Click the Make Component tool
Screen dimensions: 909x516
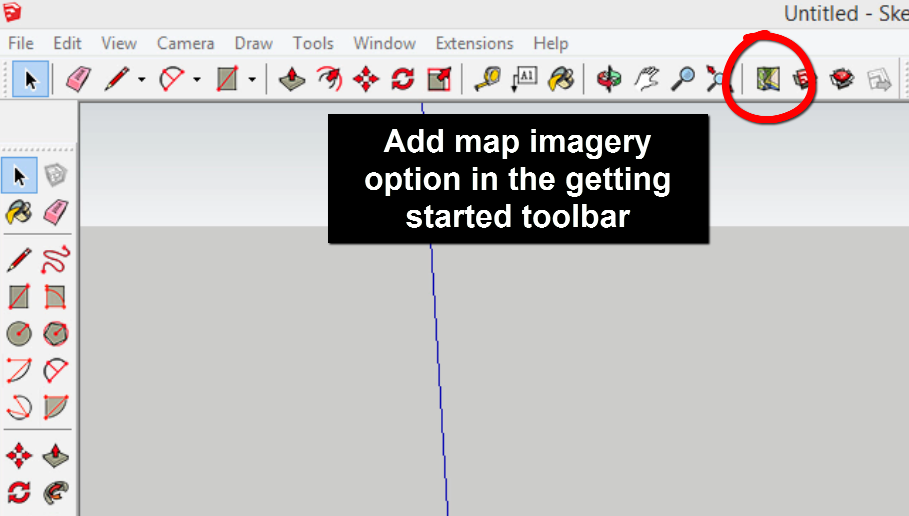click(x=56, y=175)
